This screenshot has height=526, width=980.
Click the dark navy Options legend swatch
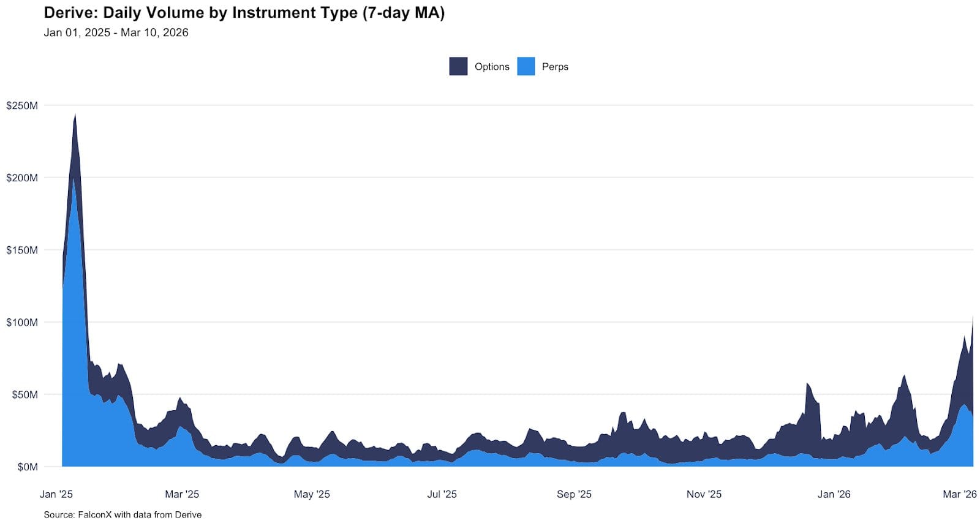click(458, 66)
